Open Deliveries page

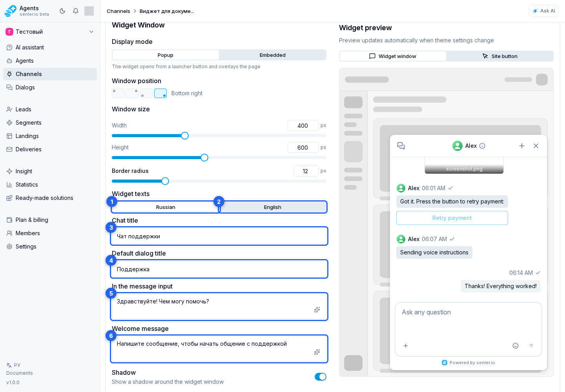50,149
